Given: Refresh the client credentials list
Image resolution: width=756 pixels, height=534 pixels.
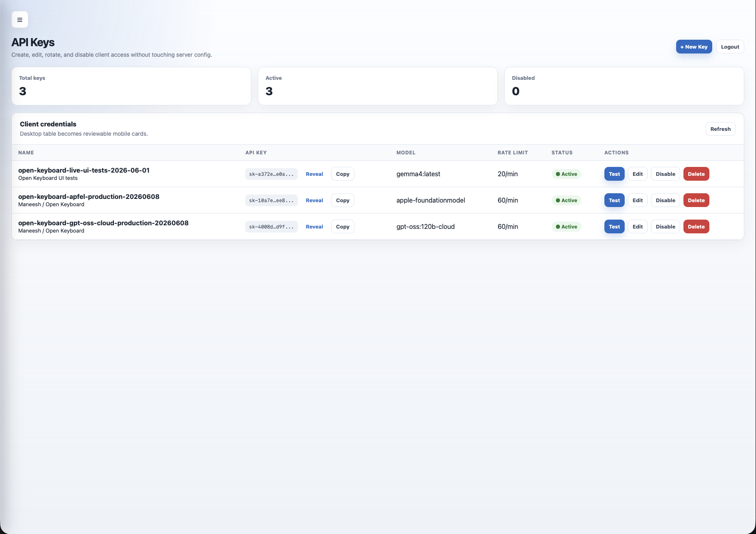Looking at the screenshot, I should point(720,129).
